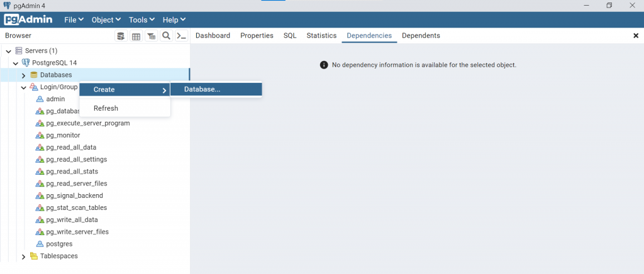Screen dimensions: 644x274
Task: Select the admin role label
Action: pos(55,99)
